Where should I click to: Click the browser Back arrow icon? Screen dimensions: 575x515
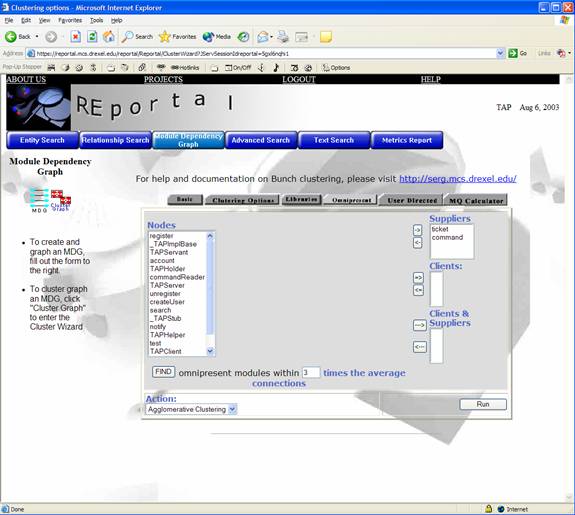pos(11,37)
